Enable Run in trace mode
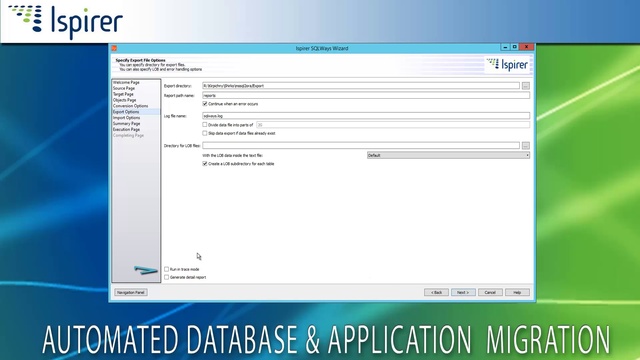The height and width of the screenshot is (360, 640). 167,269
